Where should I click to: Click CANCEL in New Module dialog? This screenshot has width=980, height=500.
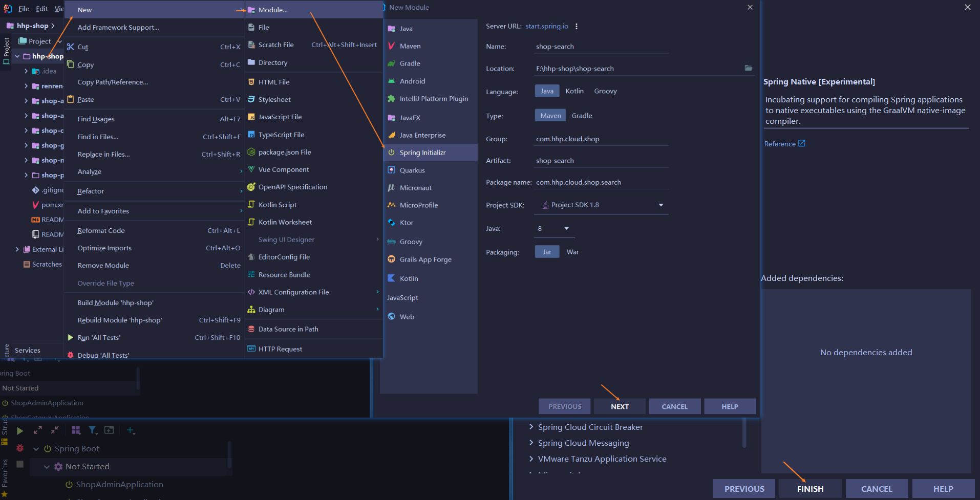pyautogui.click(x=674, y=406)
